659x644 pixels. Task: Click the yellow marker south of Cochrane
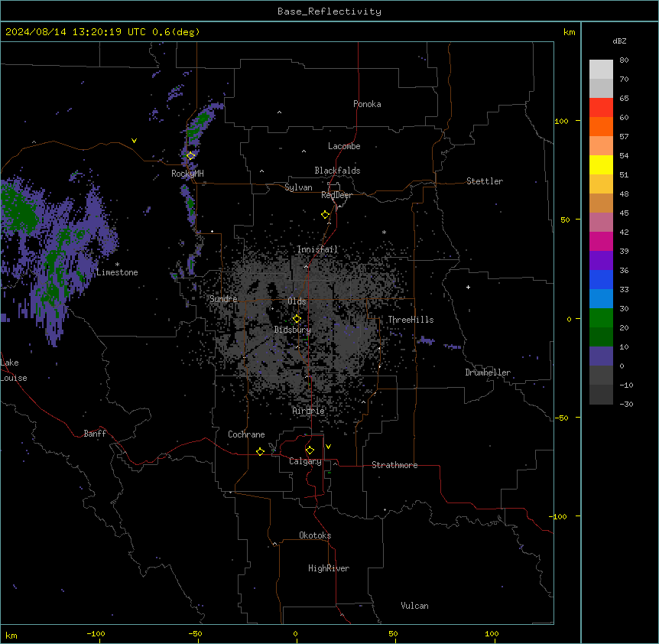pos(260,451)
